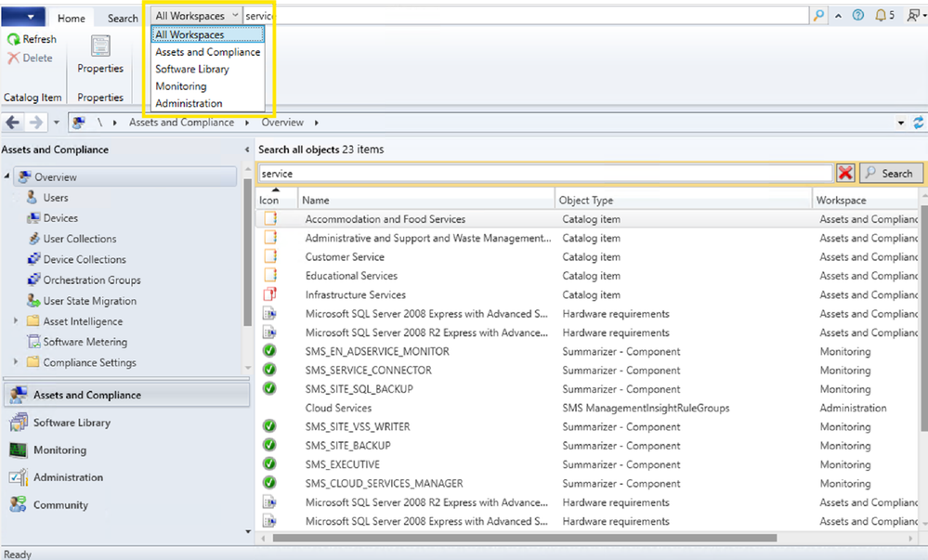
Task: Choose Administration in dropdown list
Action: click(208, 104)
